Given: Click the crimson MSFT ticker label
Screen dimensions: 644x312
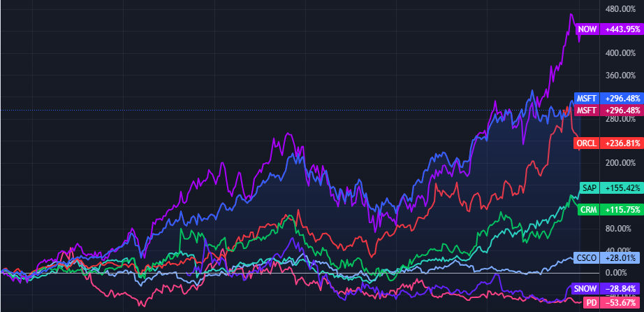Looking at the screenshot, I should coord(586,111).
